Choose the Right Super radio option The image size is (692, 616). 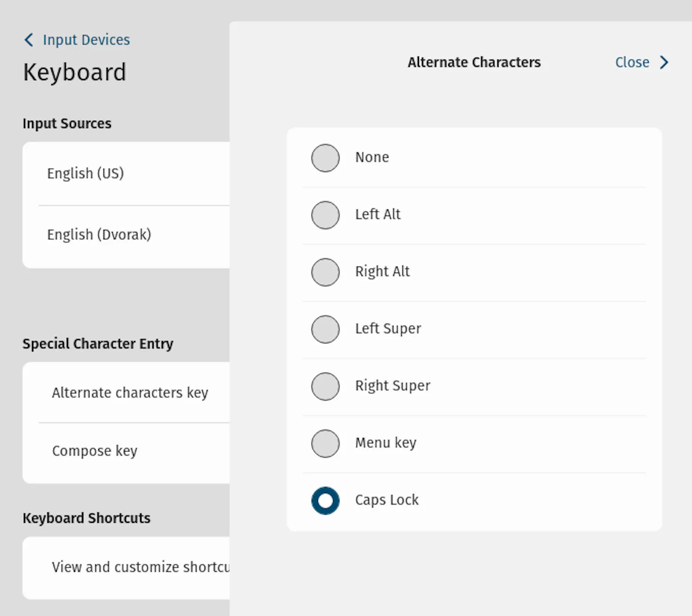pos(325,386)
